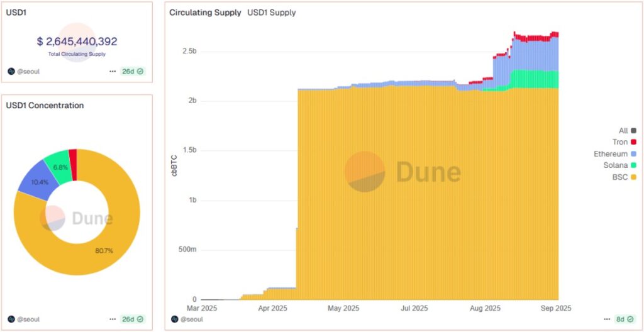Click @seoul avatar under Circulating Supply chart
Screen dimensions: 644x332
(x=175, y=319)
